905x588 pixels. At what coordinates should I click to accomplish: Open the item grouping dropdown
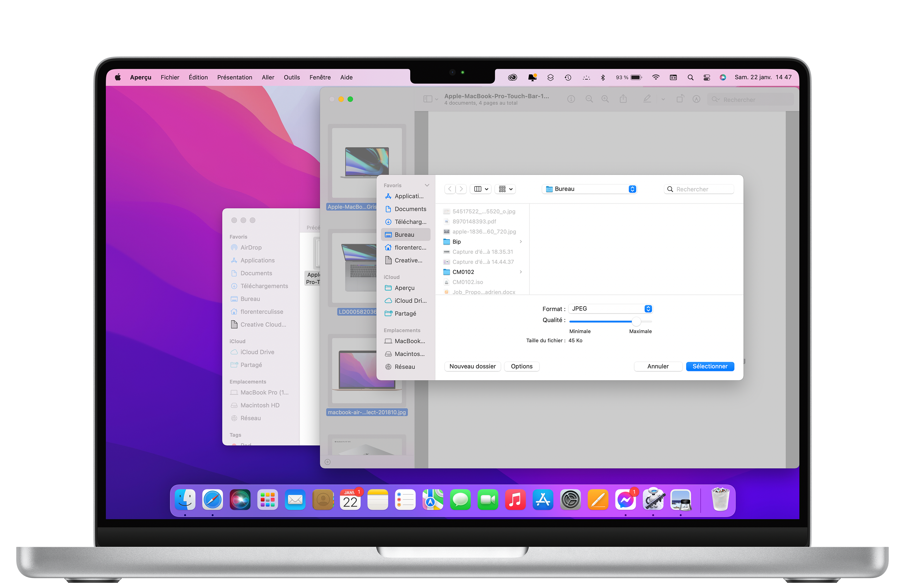tap(505, 189)
